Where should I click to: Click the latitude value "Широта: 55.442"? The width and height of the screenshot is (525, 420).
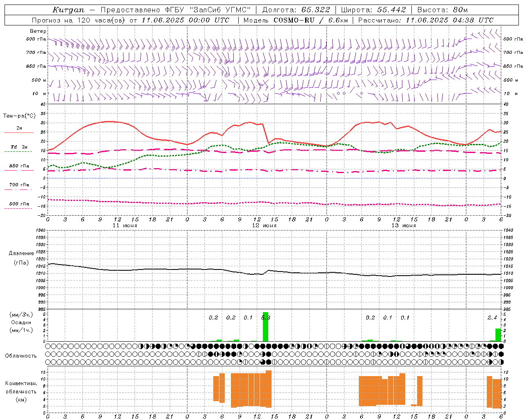[x=373, y=10]
